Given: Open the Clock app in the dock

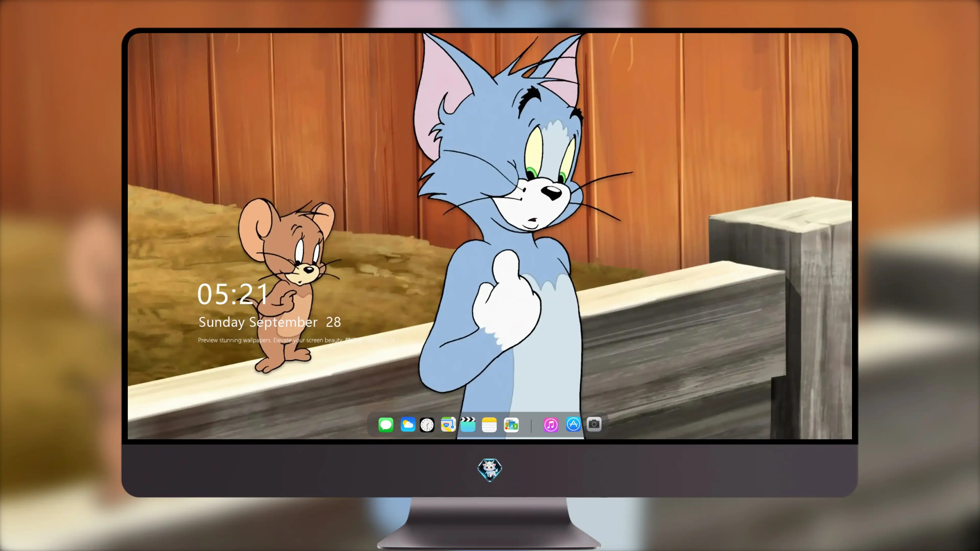Looking at the screenshot, I should click(427, 425).
